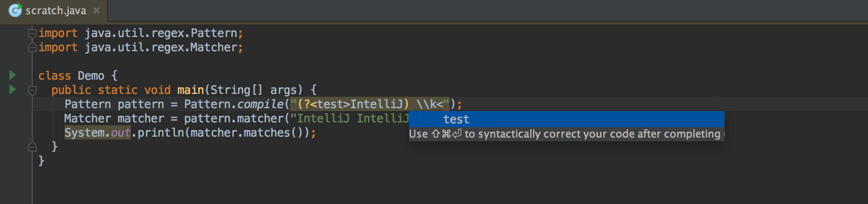The height and width of the screenshot is (204, 868).
Task: Click the regex string "(?<test>IntelliJ) \\k<"
Action: [x=369, y=104]
